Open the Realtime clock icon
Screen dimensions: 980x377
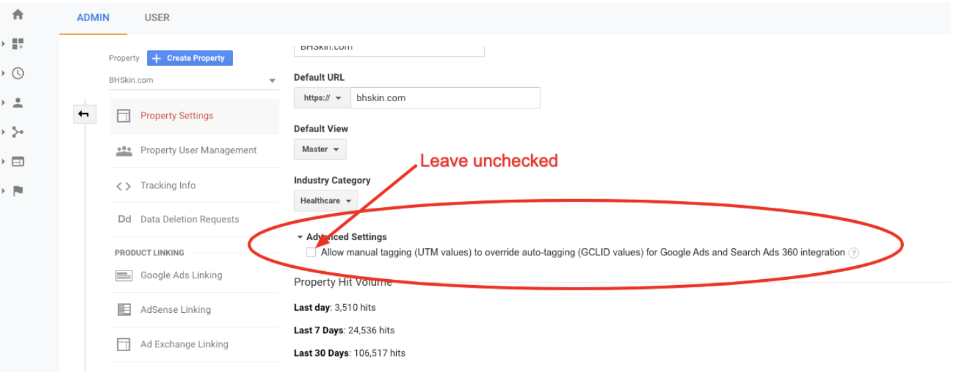point(18,73)
